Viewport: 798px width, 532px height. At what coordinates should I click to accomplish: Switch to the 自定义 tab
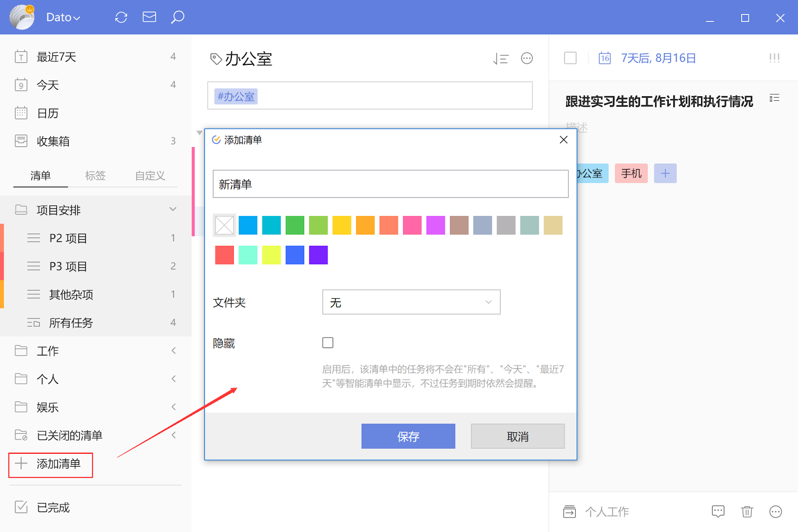[x=150, y=176]
